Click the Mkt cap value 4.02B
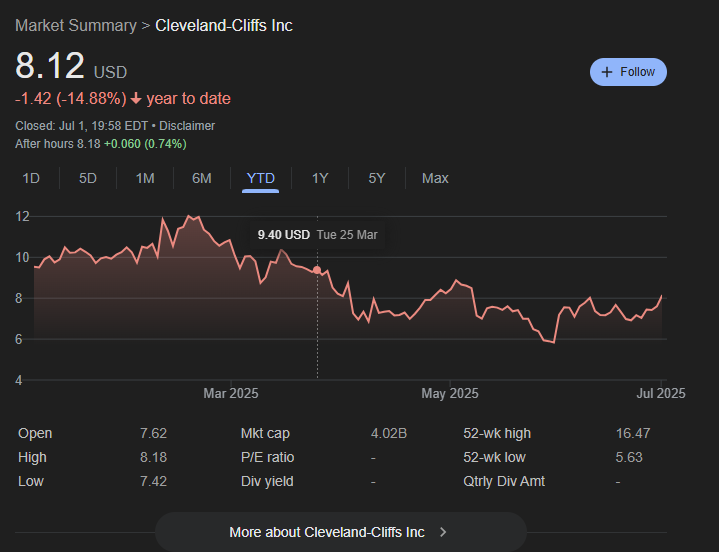719x552 pixels. 389,433
